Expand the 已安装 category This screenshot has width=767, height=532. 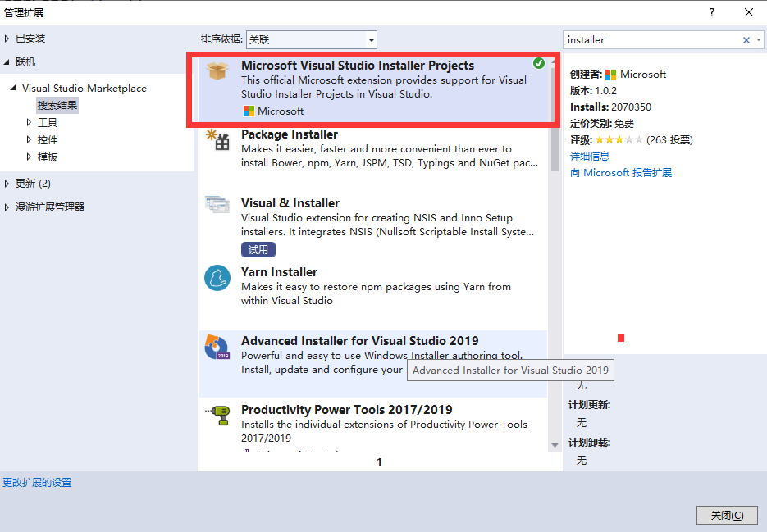(7, 39)
